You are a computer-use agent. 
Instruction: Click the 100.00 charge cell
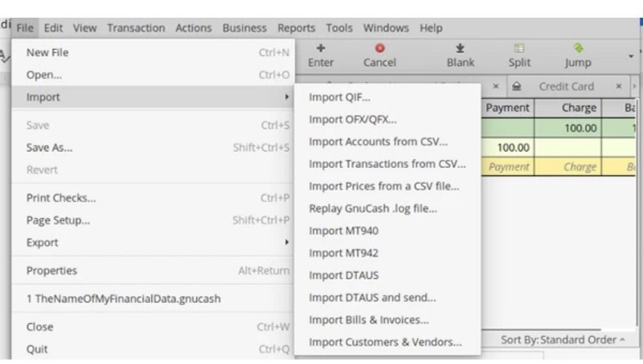click(568, 128)
